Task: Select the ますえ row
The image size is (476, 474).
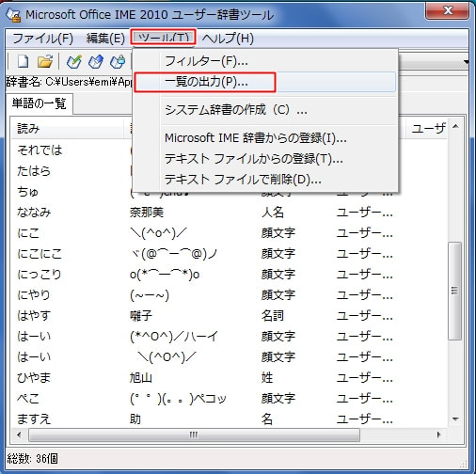Action: [34, 419]
